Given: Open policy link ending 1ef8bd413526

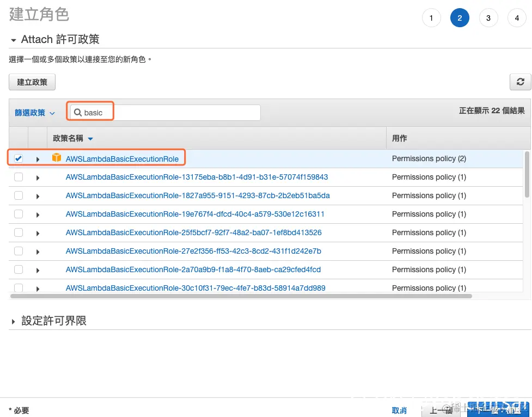Looking at the screenshot, I should point(194,232).
